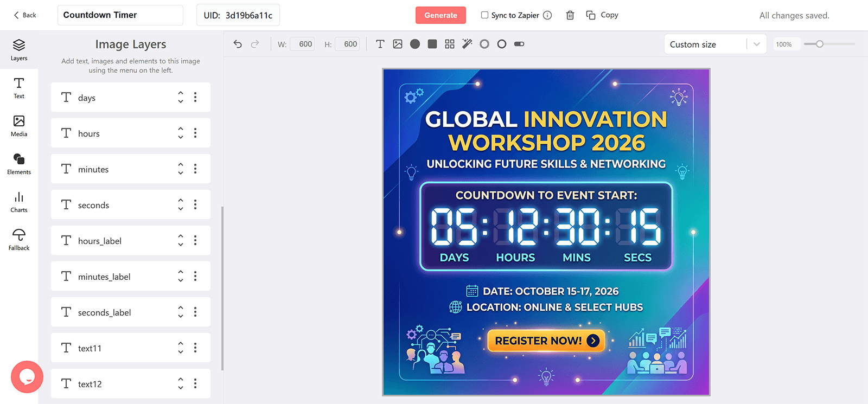868x404 pixels.
Task: Click the Generate button
Action: coord(441,15)
